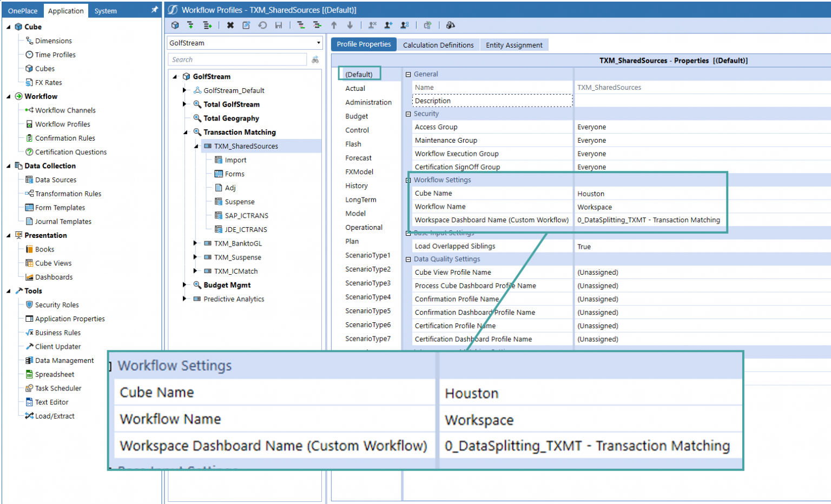This screenshot has width=831, height=504.
Task: Click the cube icon in the Workflow Profiles toolbar
Action: tap(175, 25)
